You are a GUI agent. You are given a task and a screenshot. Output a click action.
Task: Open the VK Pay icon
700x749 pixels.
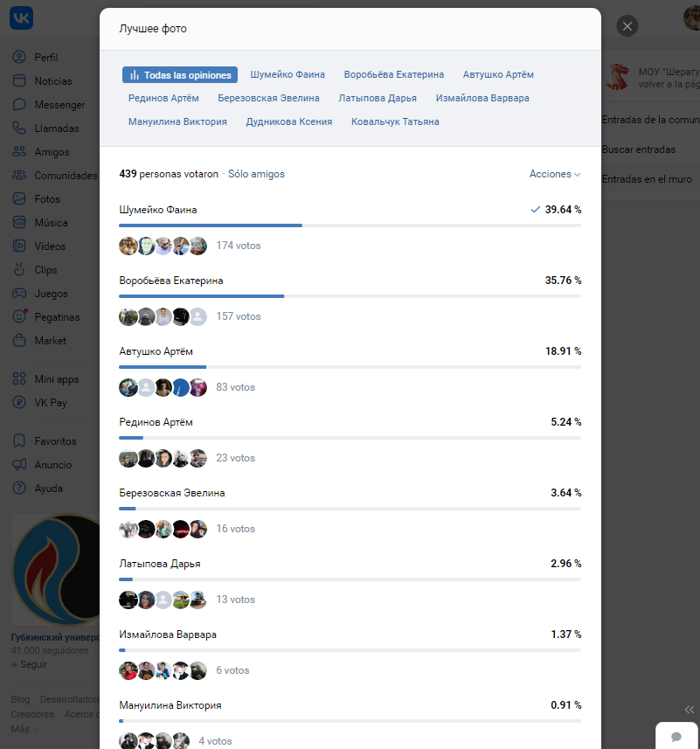(x=19, y=403)
